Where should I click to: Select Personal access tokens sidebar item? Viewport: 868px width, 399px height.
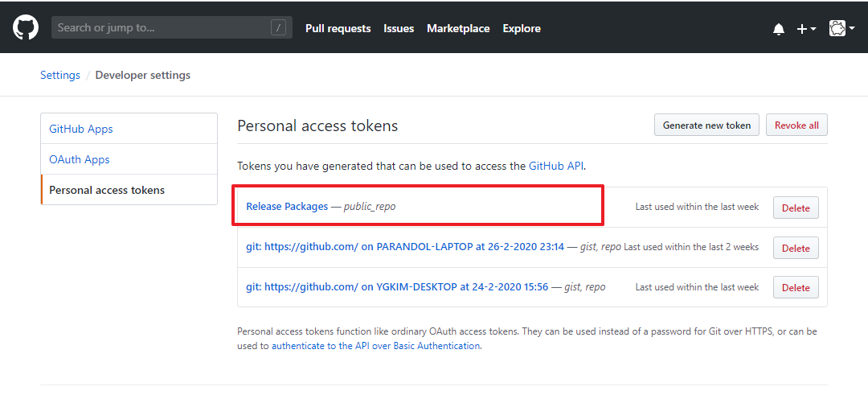tap(129, 190)
